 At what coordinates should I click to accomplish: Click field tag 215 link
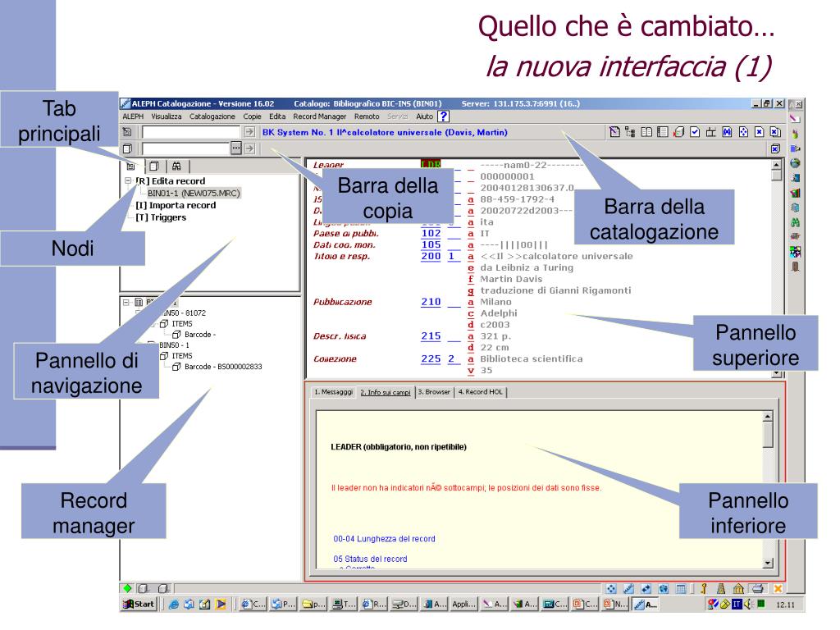tap(431, 336)
